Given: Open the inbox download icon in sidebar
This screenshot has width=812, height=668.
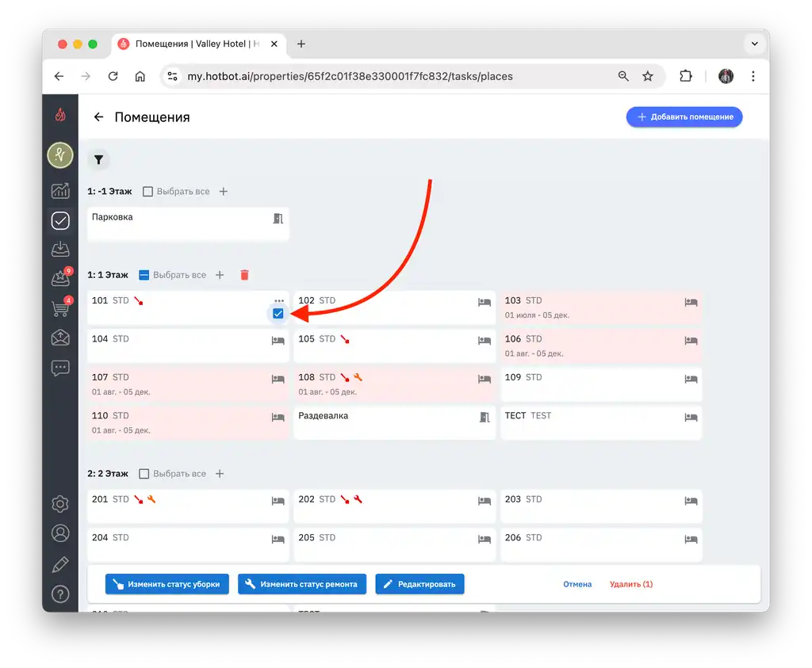Looking at the screenshot, I should 60,250.
